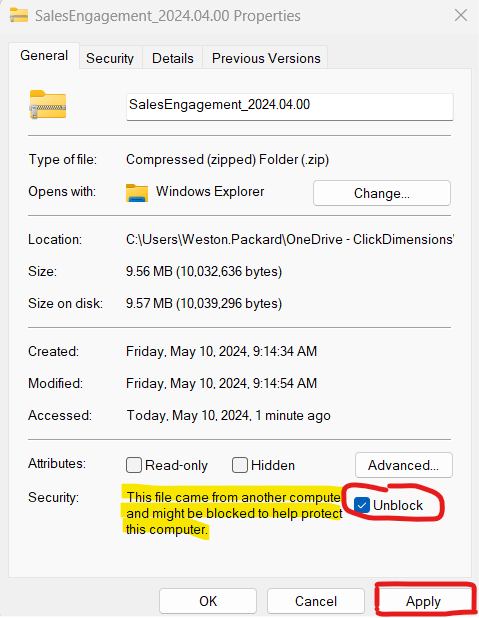Click the Accessed '1 minute ago' value
This screenshot has width=479, height=618.
(x=228, y=415)
